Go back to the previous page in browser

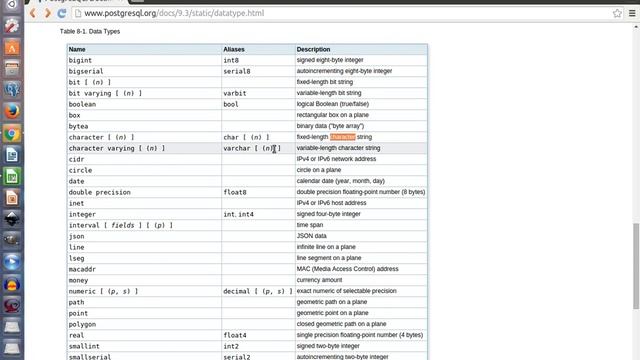coord(33,13)
